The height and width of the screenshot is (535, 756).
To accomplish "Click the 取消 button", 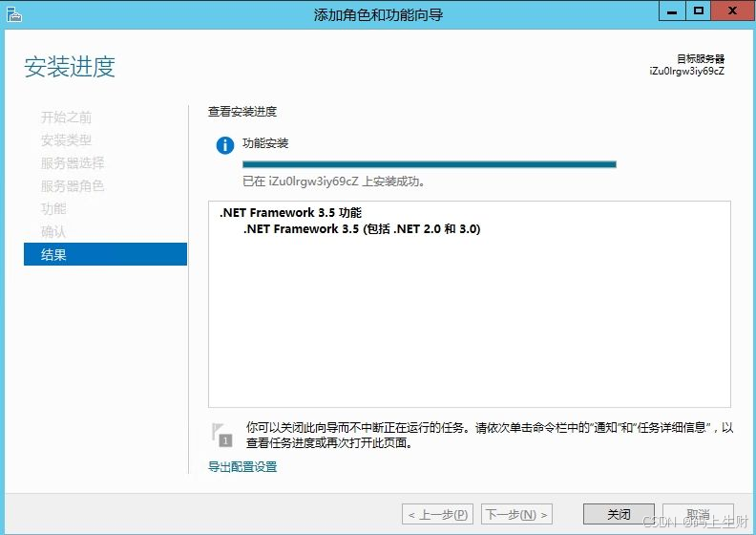I will click(x=698, y=514).
